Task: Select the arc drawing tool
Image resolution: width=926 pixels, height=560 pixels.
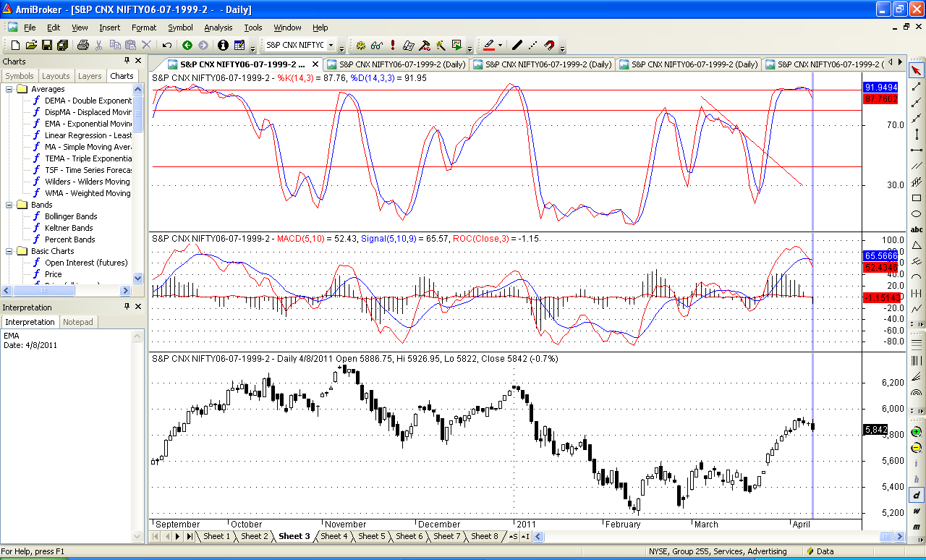Action: point(917,277)
